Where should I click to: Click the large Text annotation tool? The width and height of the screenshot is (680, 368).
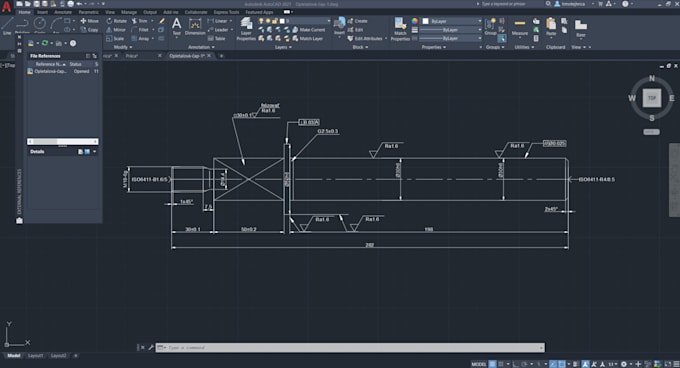[177, 26]
